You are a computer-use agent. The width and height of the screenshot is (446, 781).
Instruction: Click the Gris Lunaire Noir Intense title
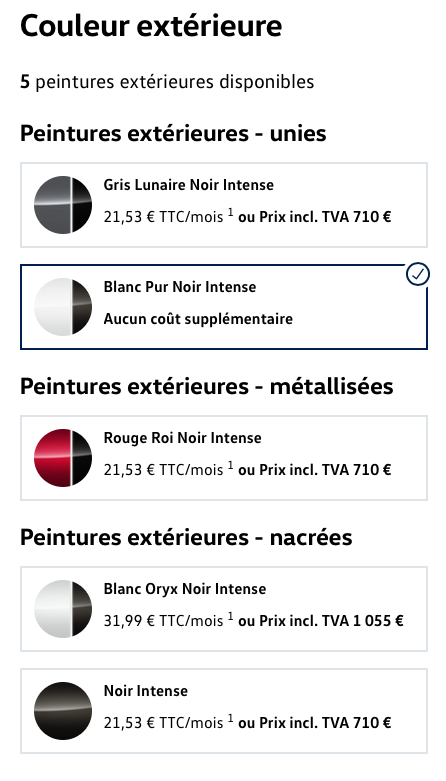tap(188, 185)
